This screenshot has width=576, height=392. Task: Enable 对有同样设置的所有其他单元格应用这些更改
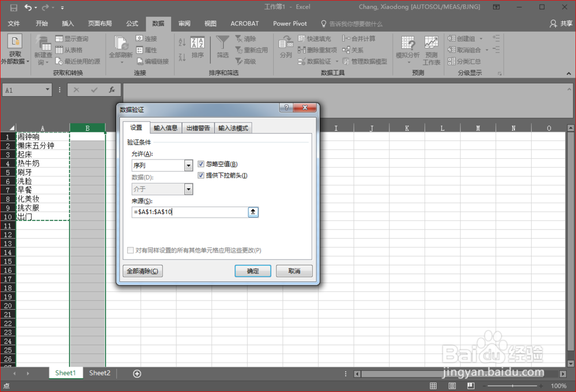tap(130, 250)
